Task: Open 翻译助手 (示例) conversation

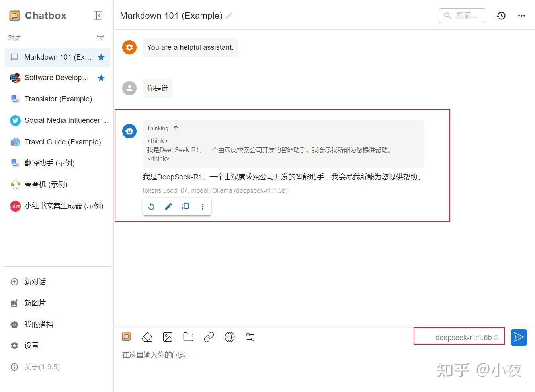Action: (57, 163)
